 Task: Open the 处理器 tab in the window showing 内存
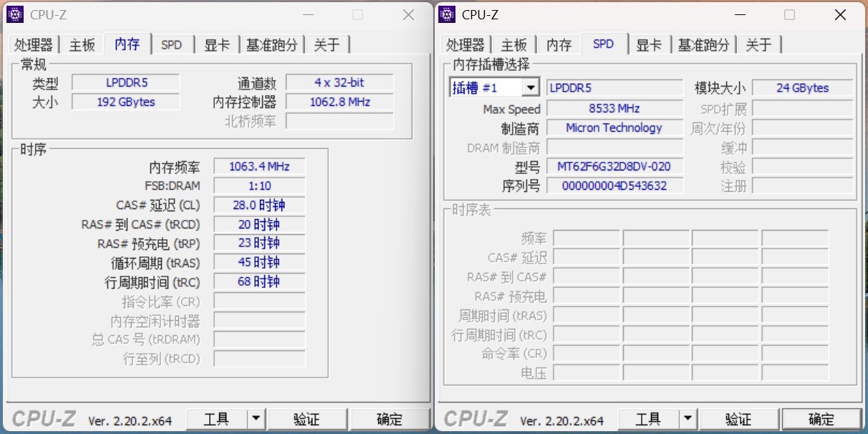point(33,45)
